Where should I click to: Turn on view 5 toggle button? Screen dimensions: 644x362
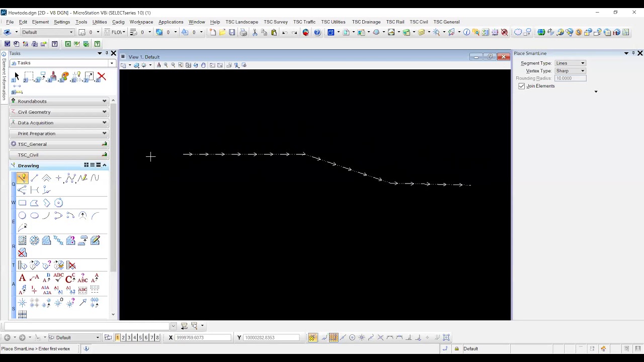click(140, 338)
